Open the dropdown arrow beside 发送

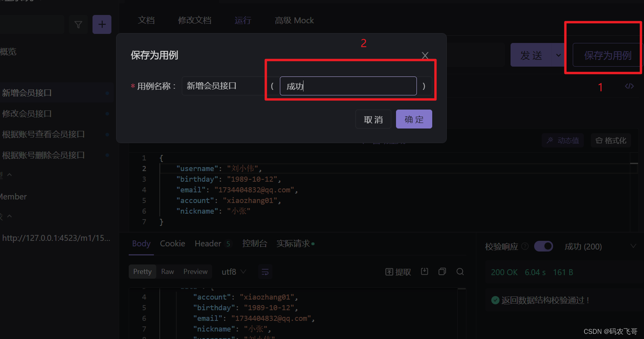point(558,55)
